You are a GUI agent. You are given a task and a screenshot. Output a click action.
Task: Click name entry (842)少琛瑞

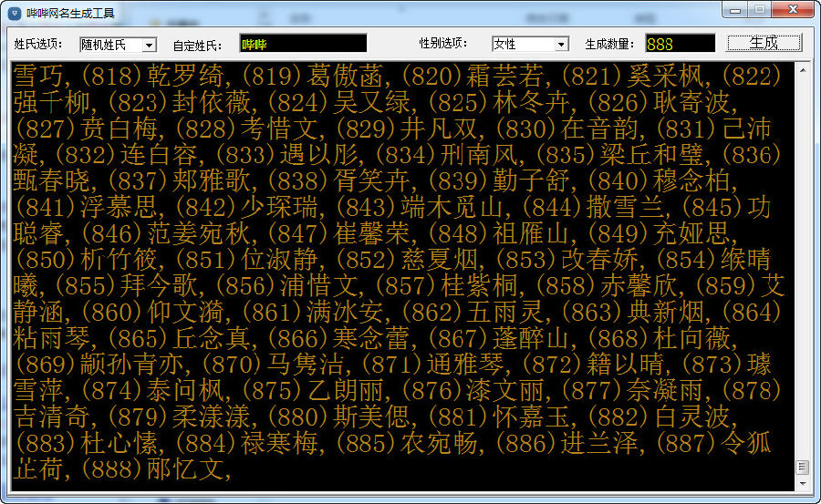point(247,207)
